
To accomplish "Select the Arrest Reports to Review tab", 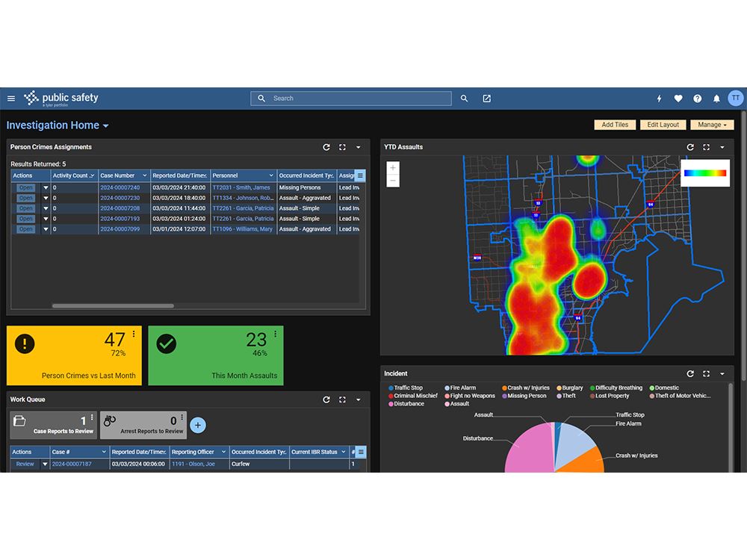I will tap(143, 426).
